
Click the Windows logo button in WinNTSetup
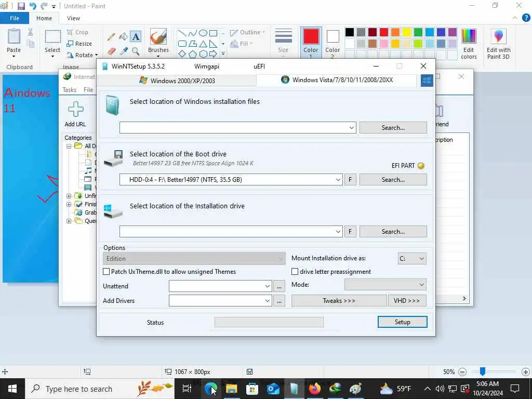click(x=427, y=81)
